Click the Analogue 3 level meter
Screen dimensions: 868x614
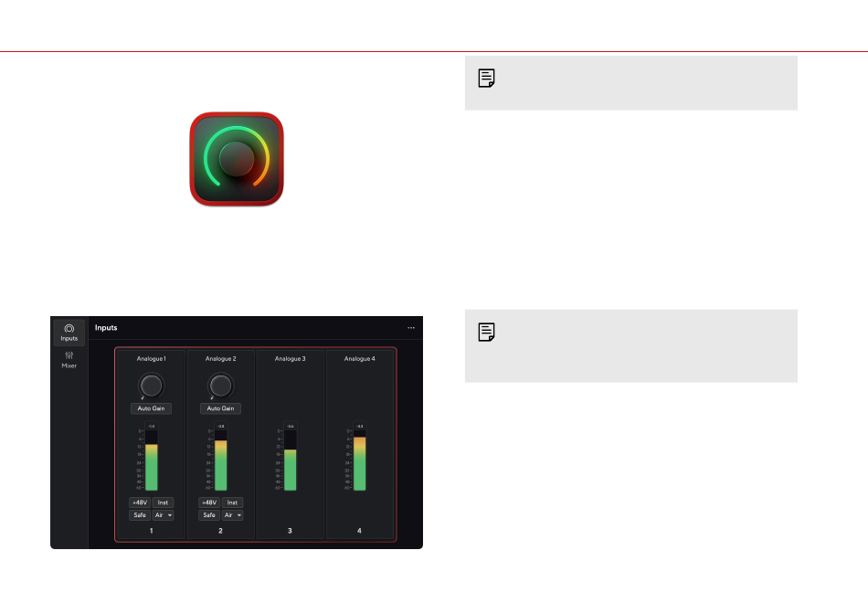pyautogui.click(x=290, y=456)
